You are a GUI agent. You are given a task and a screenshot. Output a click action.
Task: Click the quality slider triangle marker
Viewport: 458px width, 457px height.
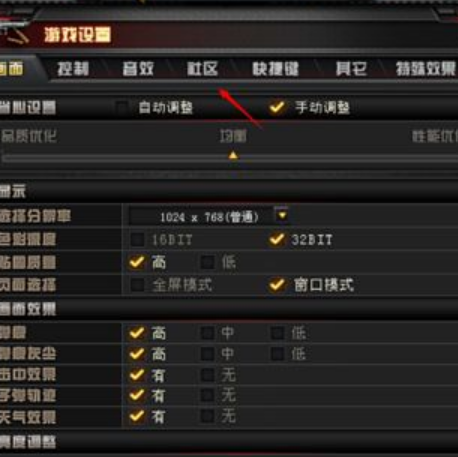pyautogui.click(x=233, y=155)
